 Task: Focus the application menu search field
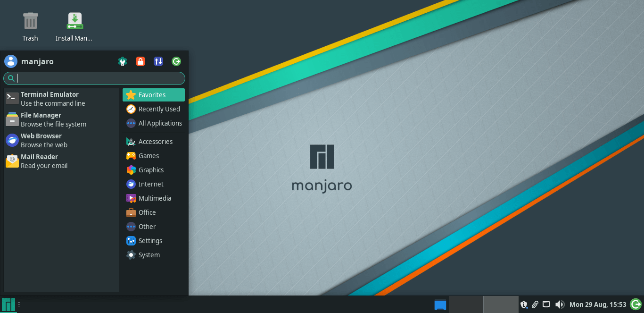pos(94,78)
